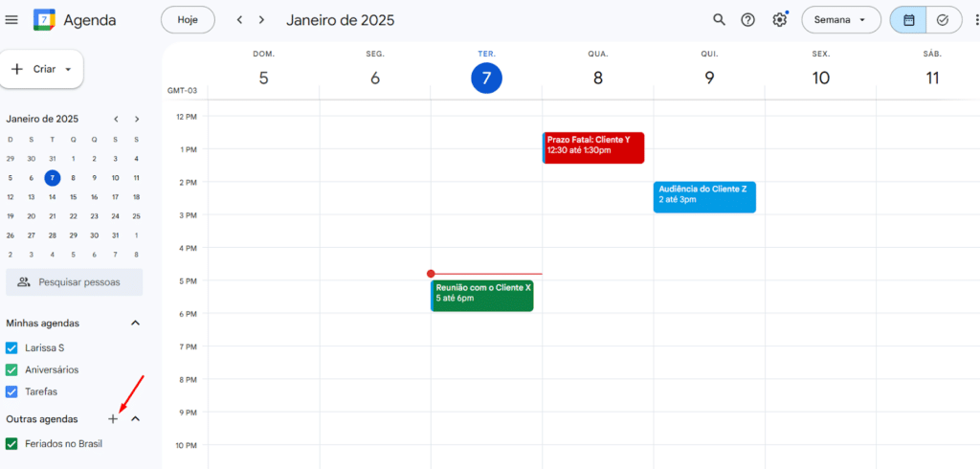
Task: Disable the Tarefas calendar checkbox
Action: click(x=12, y=391)
